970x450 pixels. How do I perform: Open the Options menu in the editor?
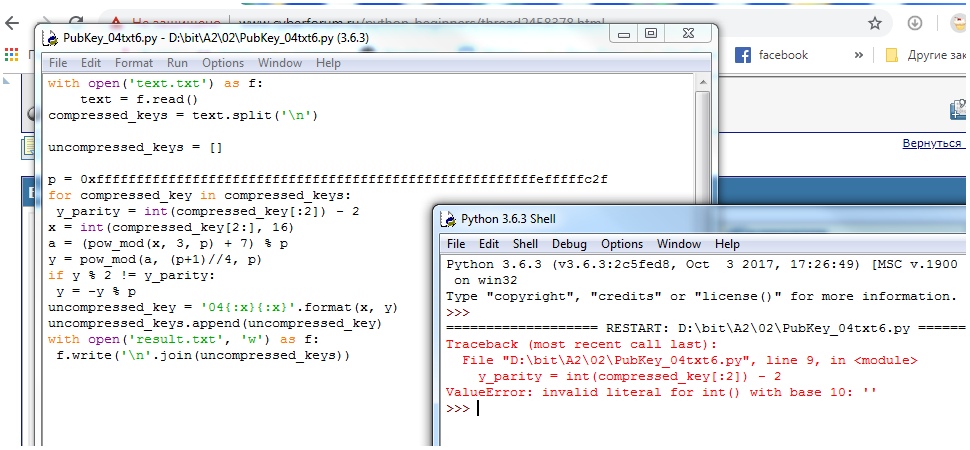tap(222, 63)
